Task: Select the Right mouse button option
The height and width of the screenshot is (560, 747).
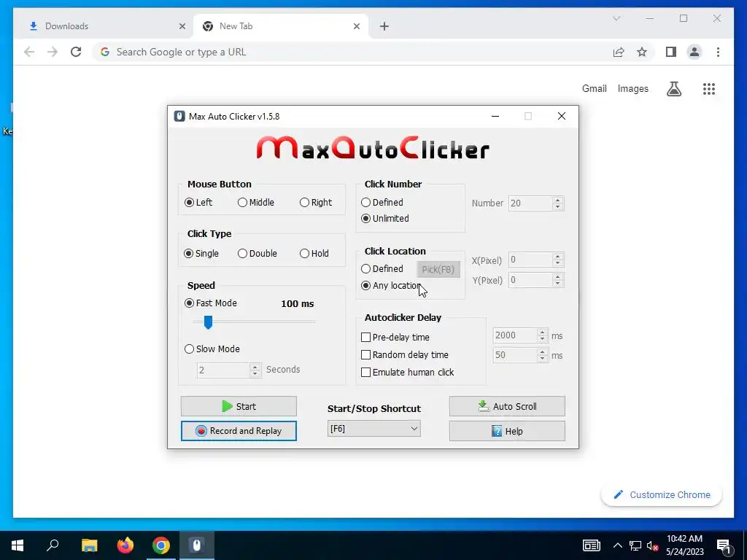Action: (316, 203)
